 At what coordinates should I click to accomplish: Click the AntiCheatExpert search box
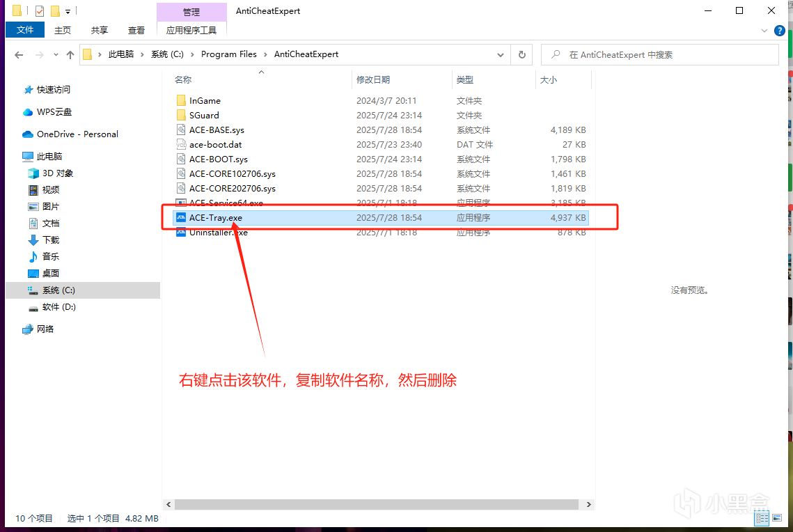coord(660,54)
